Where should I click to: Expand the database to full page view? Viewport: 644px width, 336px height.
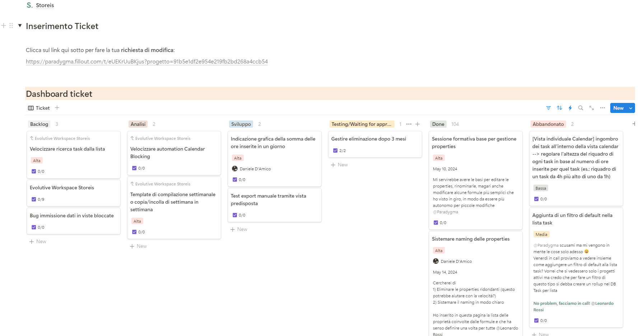click(591, 108)
